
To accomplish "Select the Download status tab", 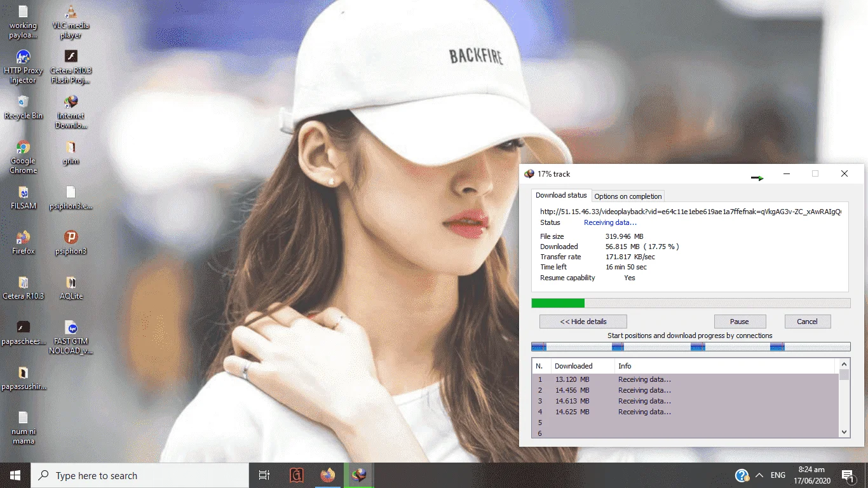I will (x=561, y=195).
